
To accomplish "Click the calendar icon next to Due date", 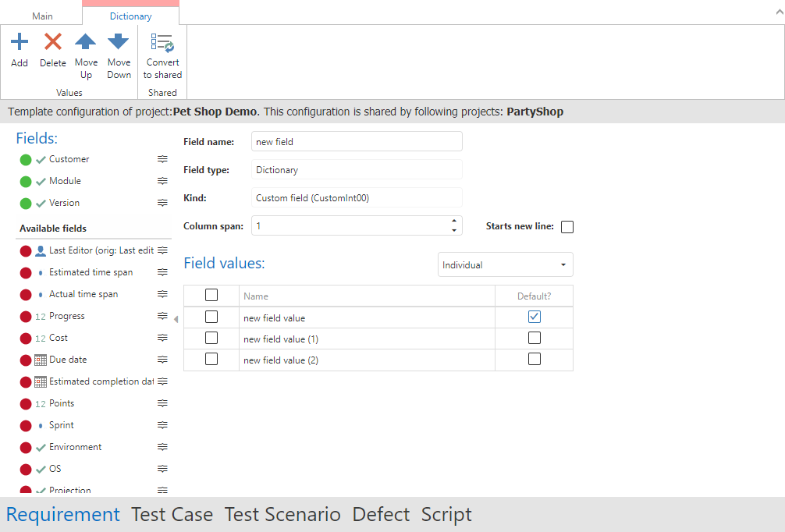I will pos(41,360).
